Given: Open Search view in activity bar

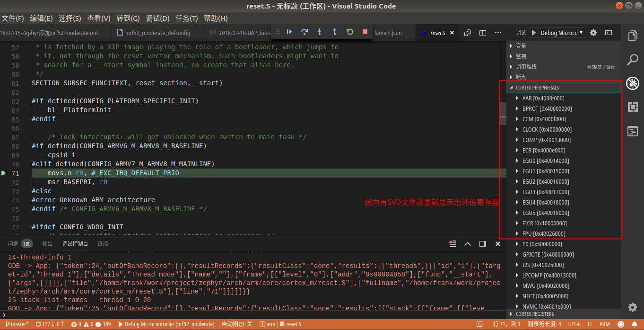Looking at the screenshot, I should (633, 60).
